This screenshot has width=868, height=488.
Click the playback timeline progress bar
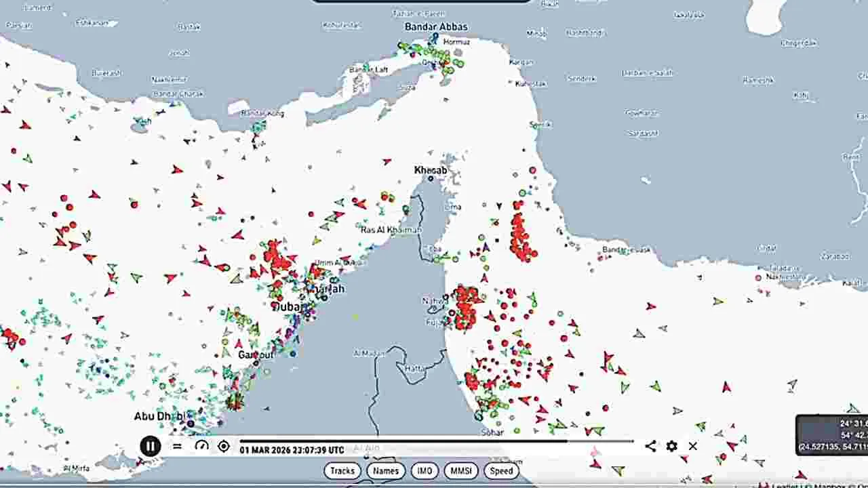[434, 441]
